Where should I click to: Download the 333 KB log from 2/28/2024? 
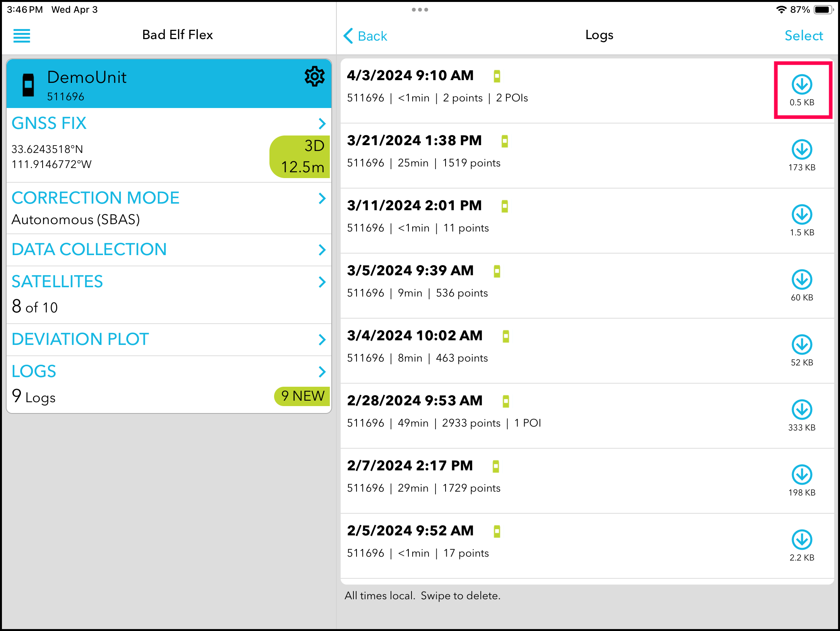[802, 410]
